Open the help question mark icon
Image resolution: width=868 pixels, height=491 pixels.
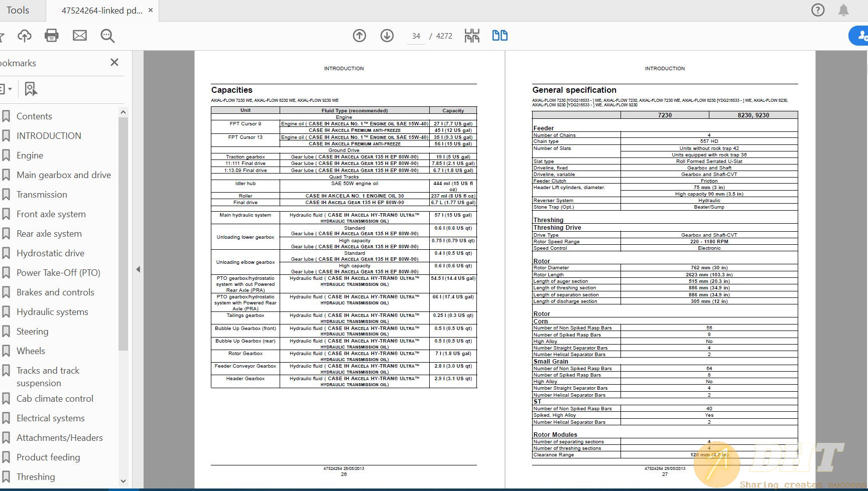(x=818, y=10)
